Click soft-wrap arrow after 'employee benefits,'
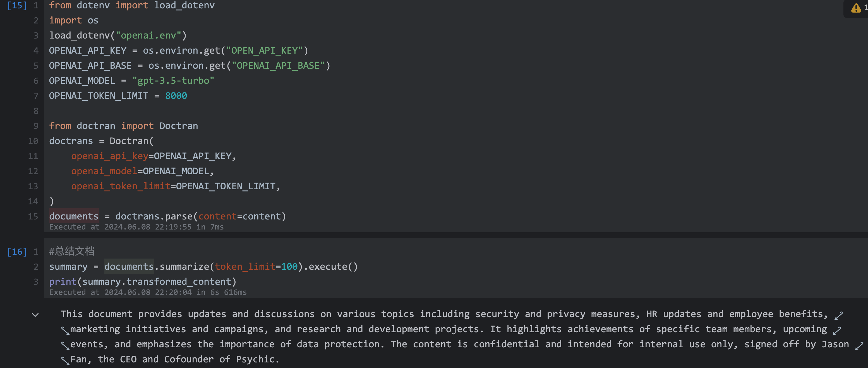This screenshot has height=368, width=868. click(838, 316)
